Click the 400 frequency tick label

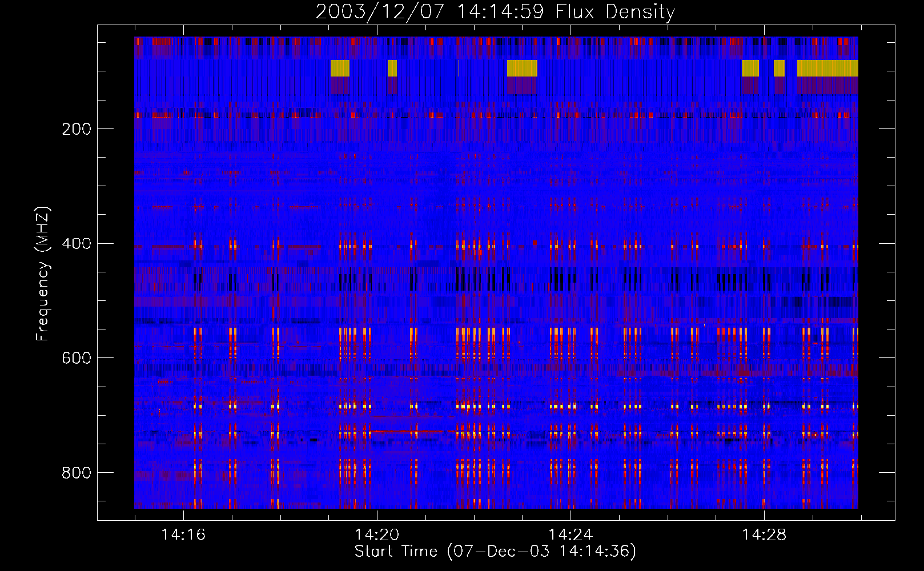77,244
